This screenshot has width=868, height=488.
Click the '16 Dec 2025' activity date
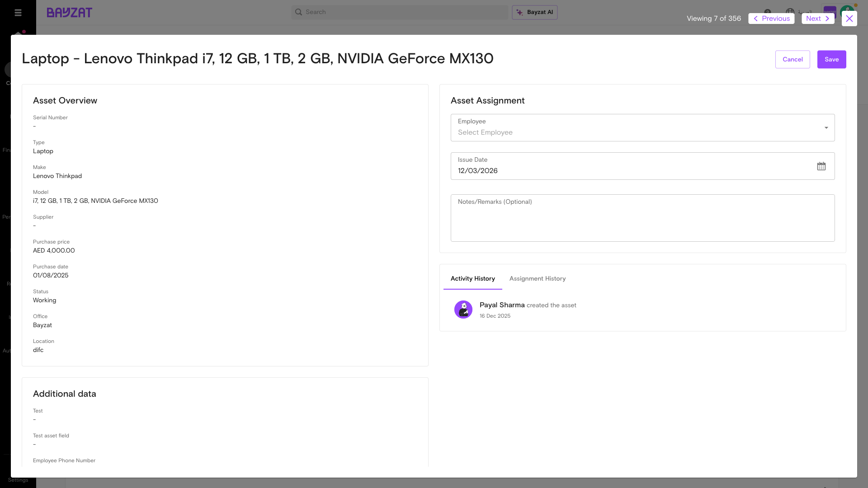coord(495,316)
